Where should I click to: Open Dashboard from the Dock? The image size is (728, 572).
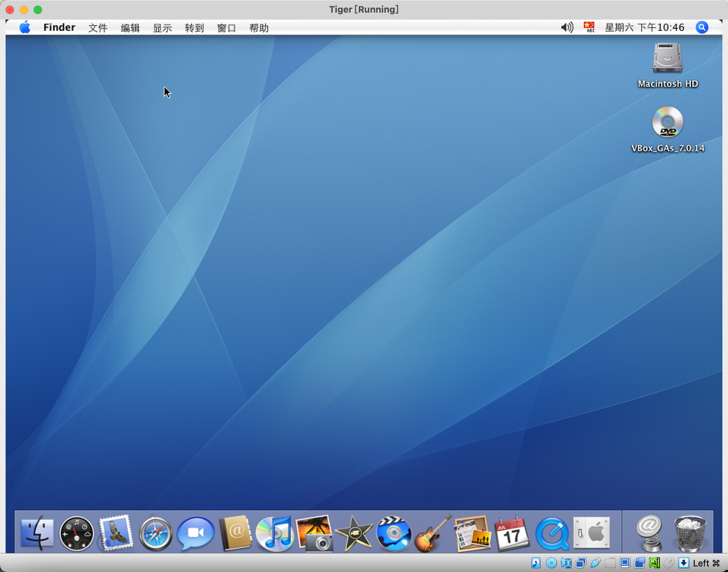(x=76, y=533)
